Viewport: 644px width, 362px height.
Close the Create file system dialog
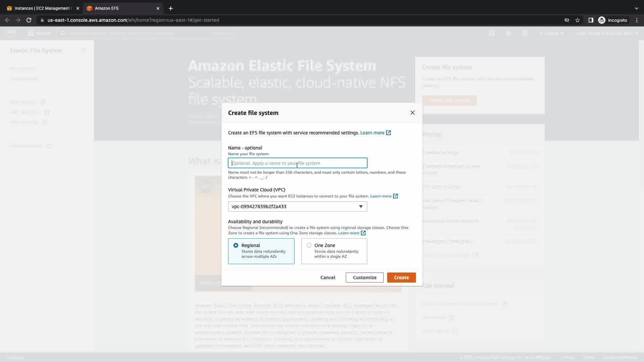[x=412, y=113]
